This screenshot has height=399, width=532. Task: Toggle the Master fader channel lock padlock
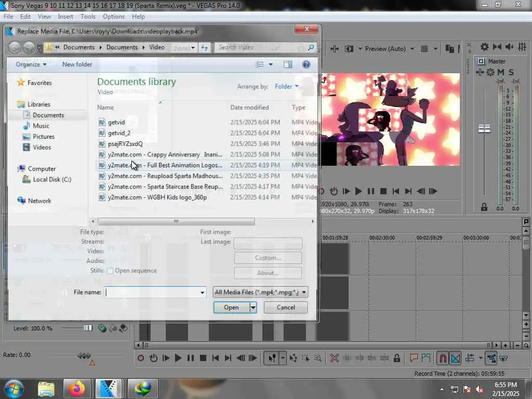coord(484,207)
